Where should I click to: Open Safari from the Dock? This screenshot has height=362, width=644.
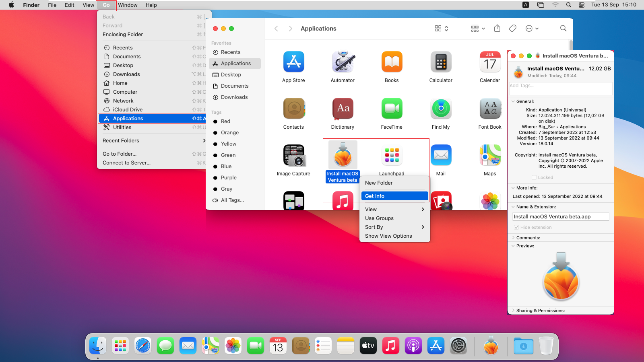(x=143, y=346)
